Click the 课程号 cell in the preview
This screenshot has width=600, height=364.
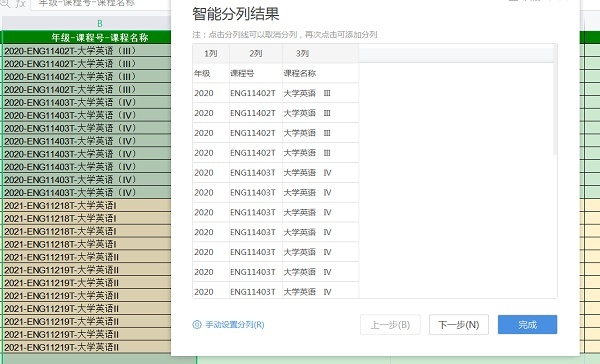click(256, 73)
